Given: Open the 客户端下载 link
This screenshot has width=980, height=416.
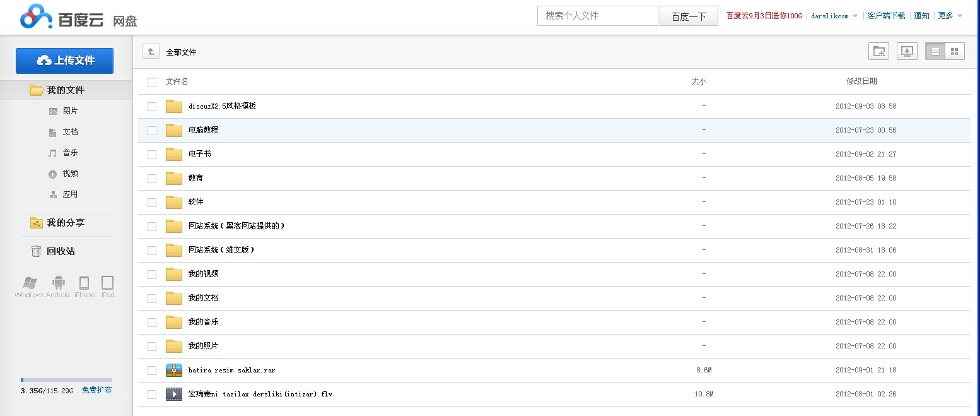Looking at the screenshot, I should 886,16.
